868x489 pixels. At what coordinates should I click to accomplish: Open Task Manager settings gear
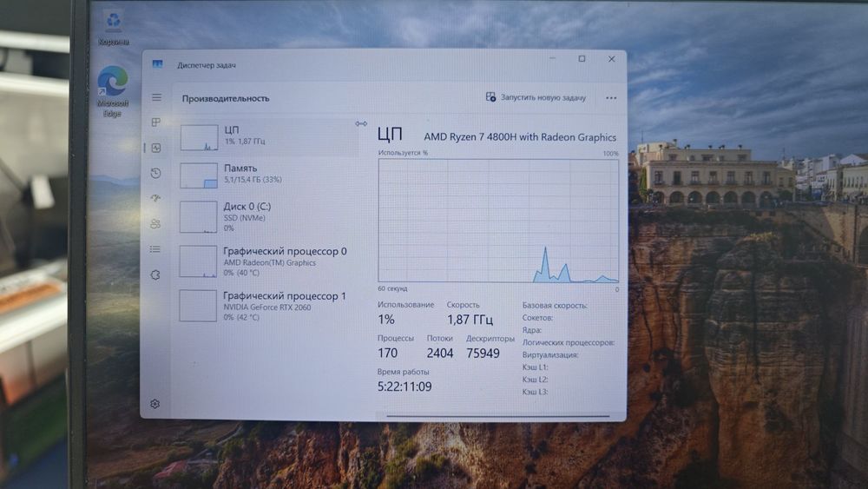tap(155, 404)
